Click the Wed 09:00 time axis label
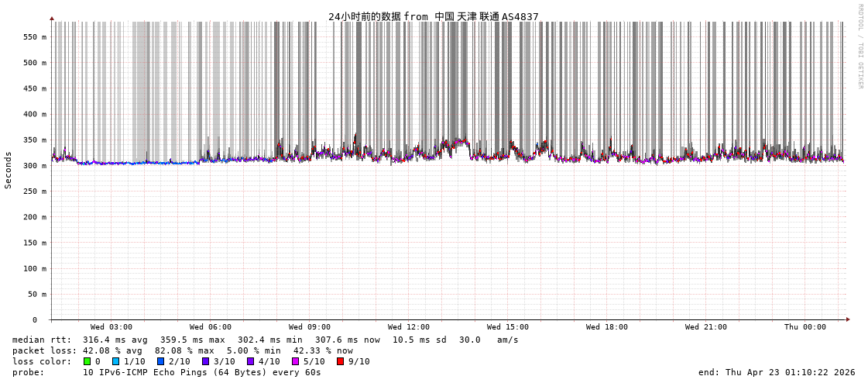 (x=310, y=327)
